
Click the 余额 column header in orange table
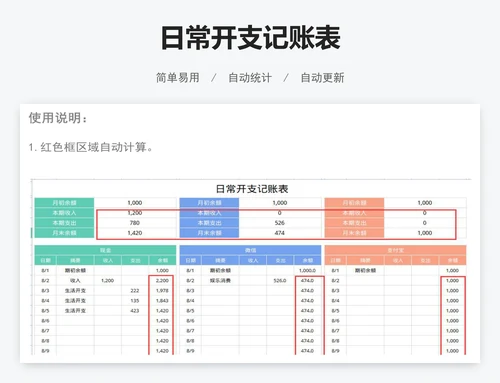coord(453,260)
